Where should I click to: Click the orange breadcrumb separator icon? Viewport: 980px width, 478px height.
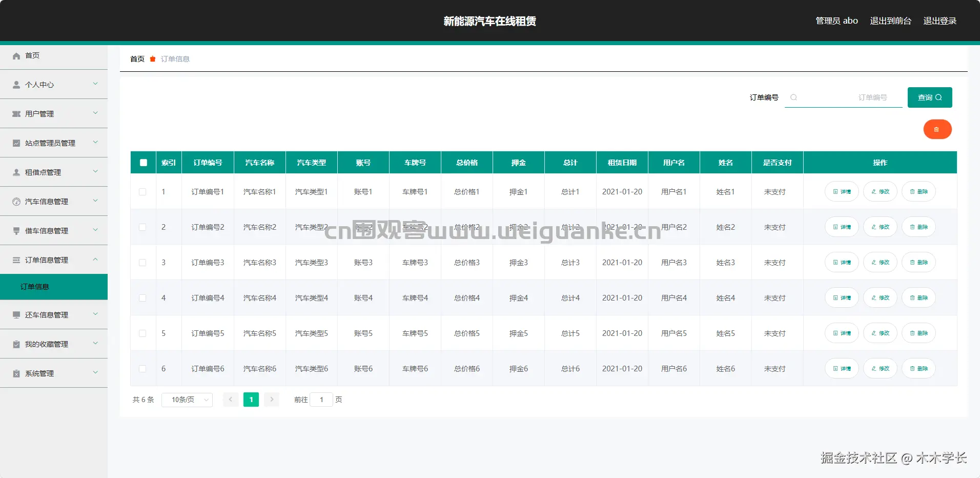[x=153, y=59]
